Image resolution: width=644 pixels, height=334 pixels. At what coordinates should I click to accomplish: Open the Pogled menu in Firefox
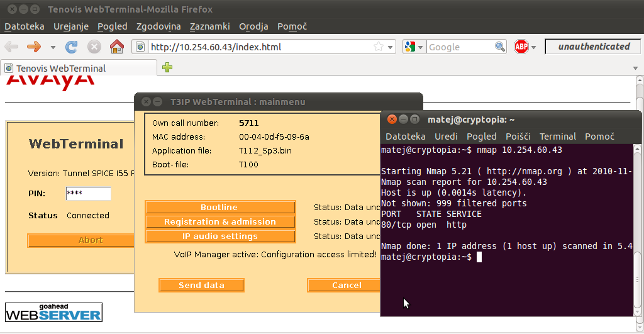point(112,26)
